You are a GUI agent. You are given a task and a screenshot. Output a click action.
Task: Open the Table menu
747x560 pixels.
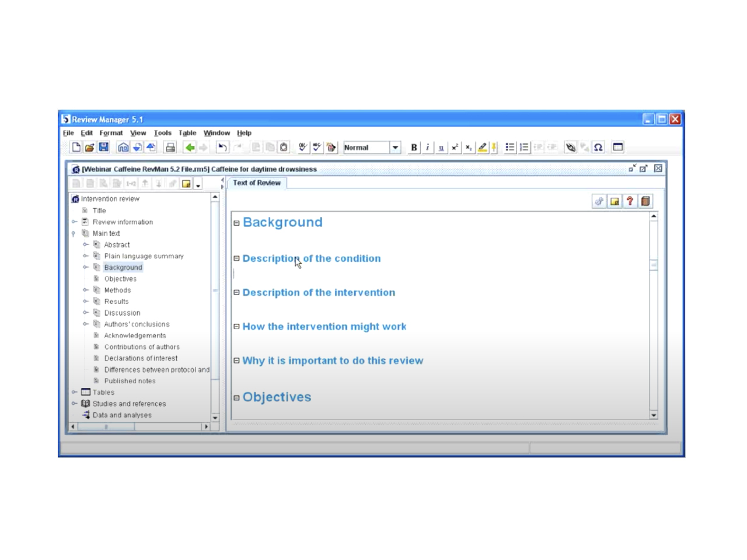pos(187,133)
